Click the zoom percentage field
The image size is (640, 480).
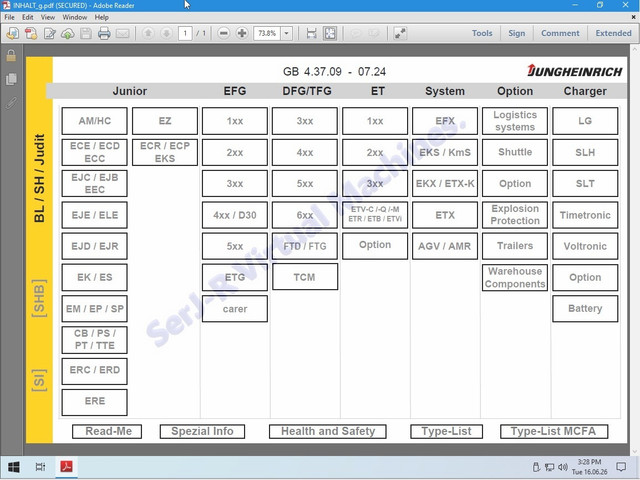(x=268, y=33)
